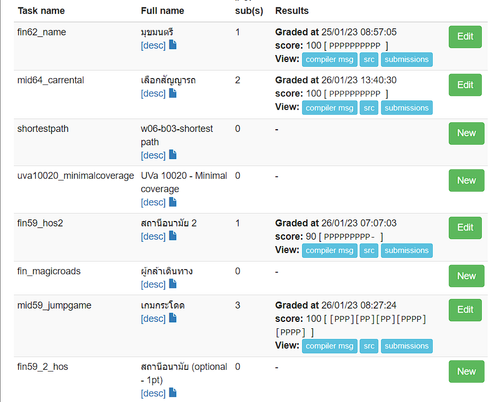
Task: Open desc link for fin59_2_hos
Action: pos(153,393)
